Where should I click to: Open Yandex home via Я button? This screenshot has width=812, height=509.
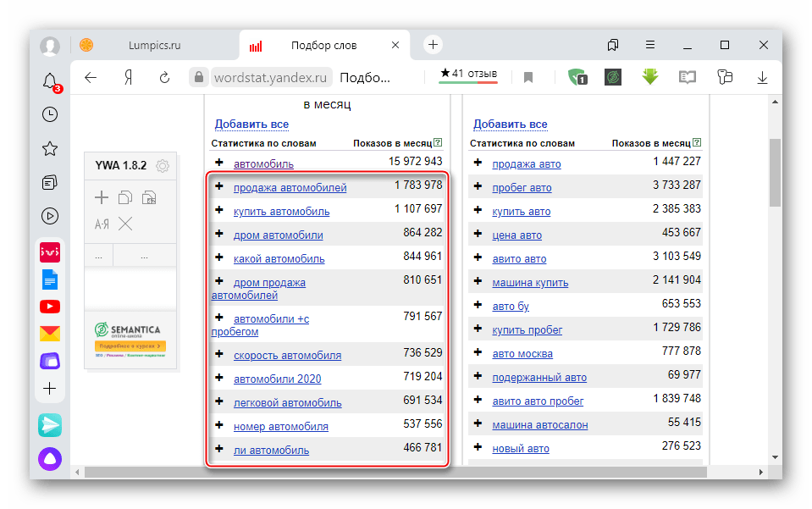point(129,78)
